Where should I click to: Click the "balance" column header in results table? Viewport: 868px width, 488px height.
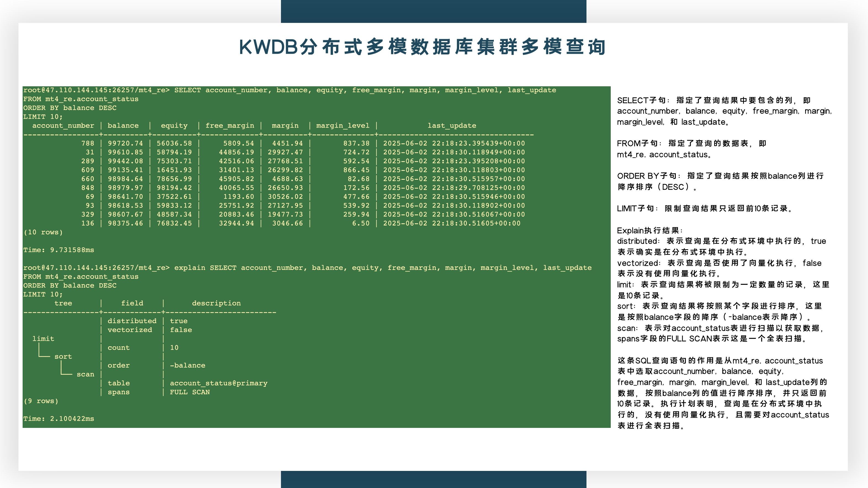pyautogui.click(x=123, y=126)
